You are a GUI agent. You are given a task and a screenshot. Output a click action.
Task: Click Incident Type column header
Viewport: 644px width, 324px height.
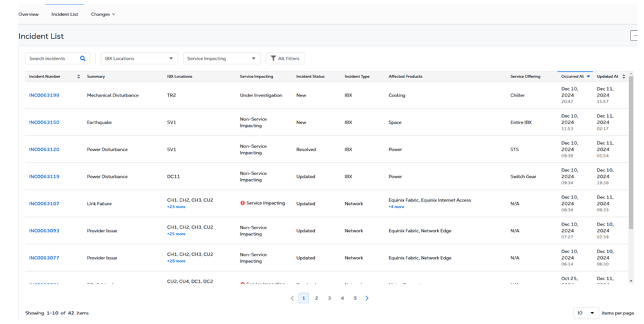pyautogui.click(x=357, y=77)
